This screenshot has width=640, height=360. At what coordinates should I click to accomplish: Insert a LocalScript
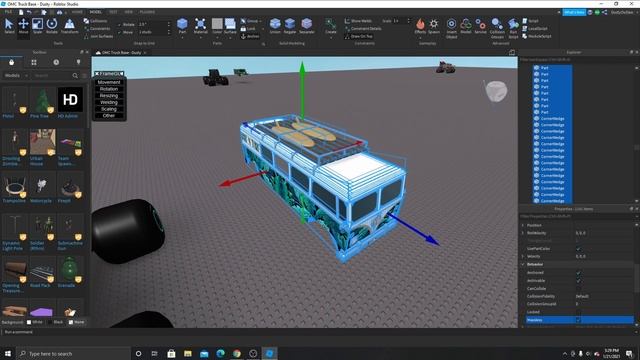pyautogui.click(x=535, y=29)
